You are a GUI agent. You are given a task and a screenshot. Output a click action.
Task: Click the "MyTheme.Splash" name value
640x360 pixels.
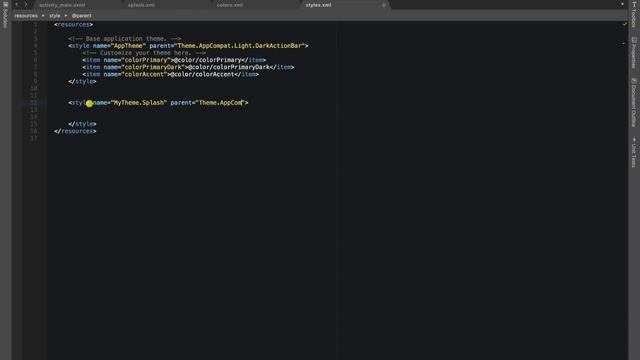[139, 102]
